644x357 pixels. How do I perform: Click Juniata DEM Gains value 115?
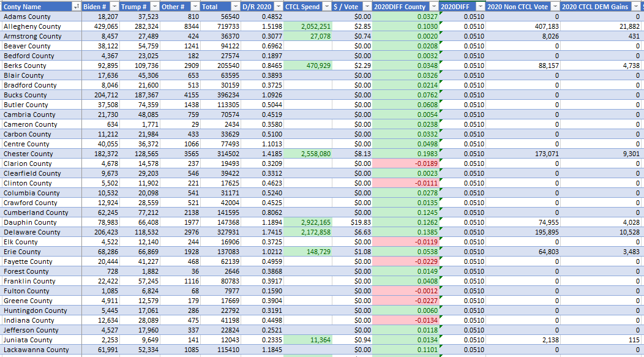(x=634, y=340)
